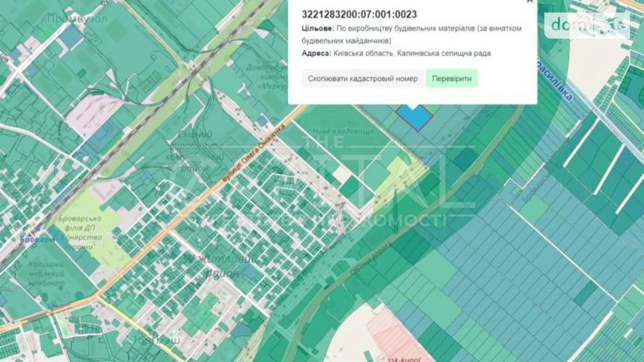This screenshot has width=644, height=362.
Task: Click cadastral number 3221283200:07:001:0023
Action: 359,14
